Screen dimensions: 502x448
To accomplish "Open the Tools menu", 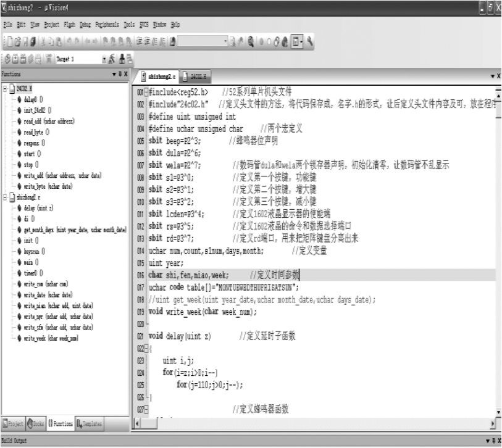I will [x=129, y=25].
